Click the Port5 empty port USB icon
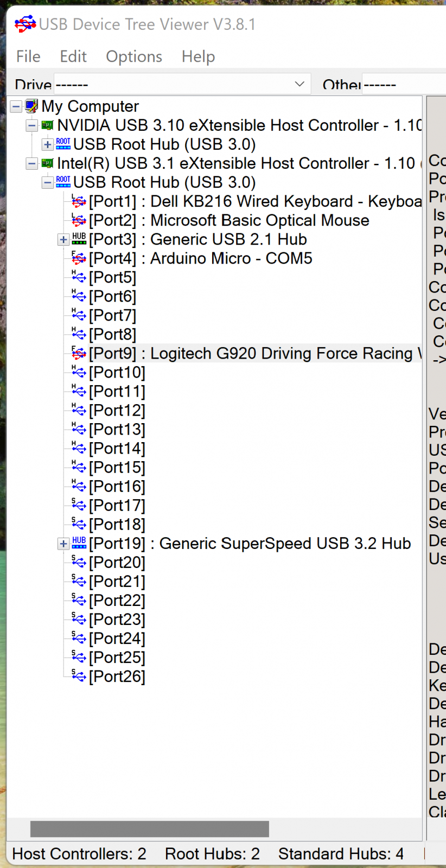This screenshot has width=446, height=868. point(79,277)
